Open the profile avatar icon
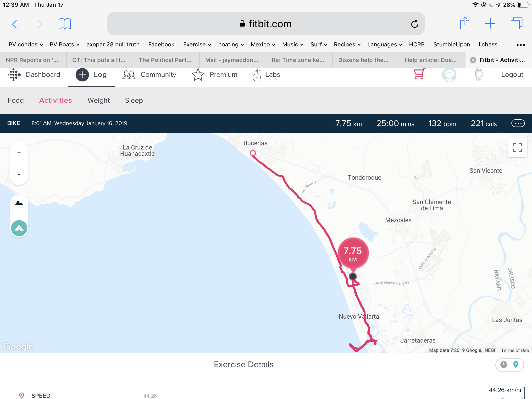The height and width of the screenshot is (399, 532). click(449, 75)
